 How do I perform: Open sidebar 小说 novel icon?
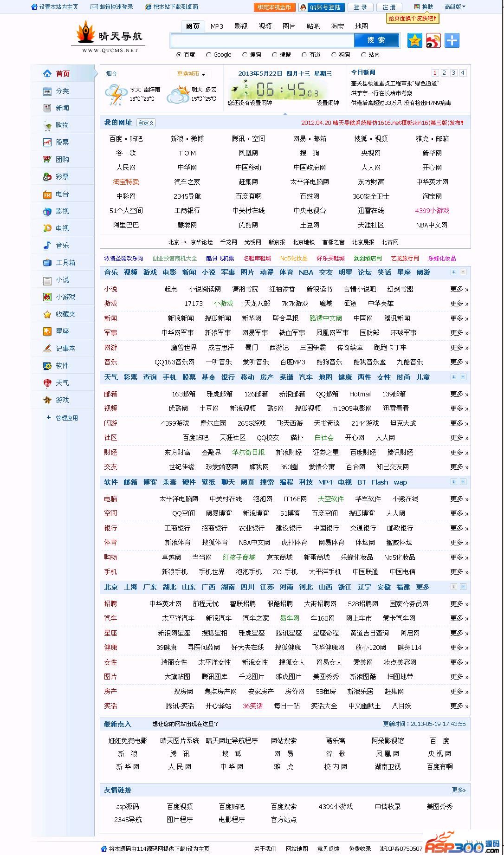click(47, 280)
